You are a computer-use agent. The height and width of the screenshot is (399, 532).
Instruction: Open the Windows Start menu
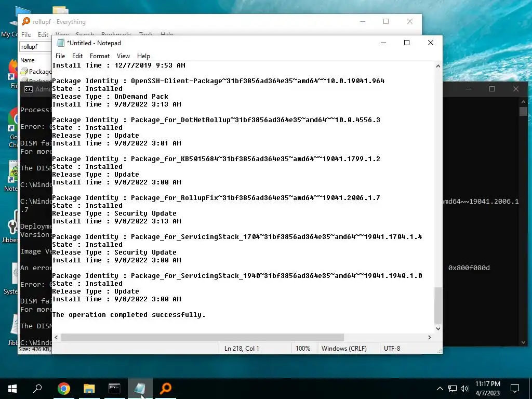pyautogui.click(x=12, y=389)
